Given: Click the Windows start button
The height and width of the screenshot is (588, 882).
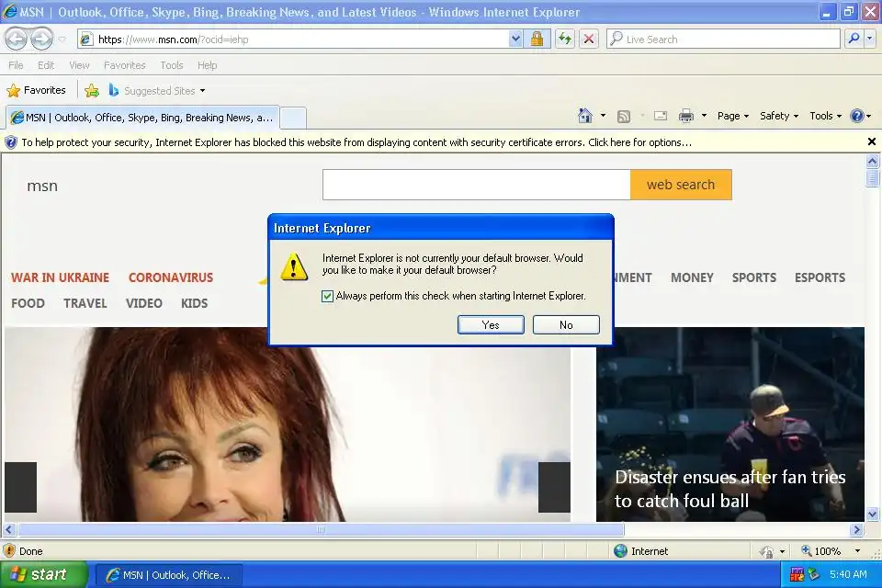Looking at the screenshot, I should 44,574.
